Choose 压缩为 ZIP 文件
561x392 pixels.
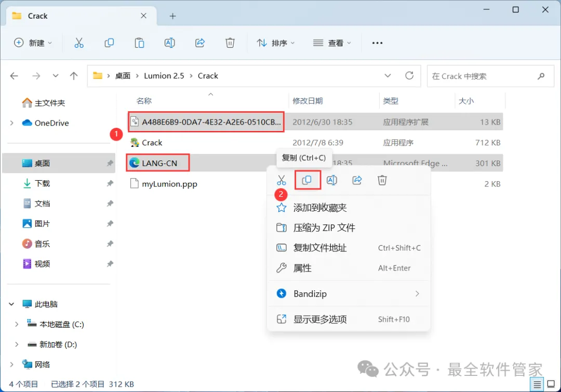pyautogui.click(x=349, y=228)
